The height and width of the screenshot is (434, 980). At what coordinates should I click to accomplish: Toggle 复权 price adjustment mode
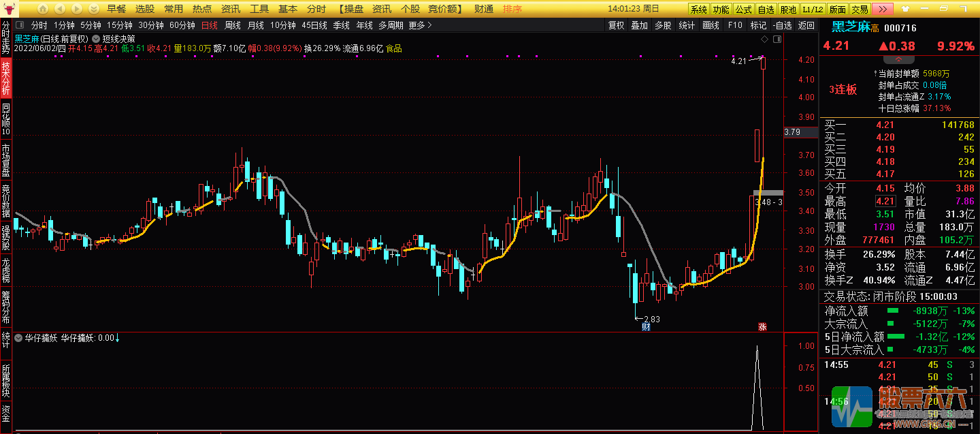(x=616, y=24)
